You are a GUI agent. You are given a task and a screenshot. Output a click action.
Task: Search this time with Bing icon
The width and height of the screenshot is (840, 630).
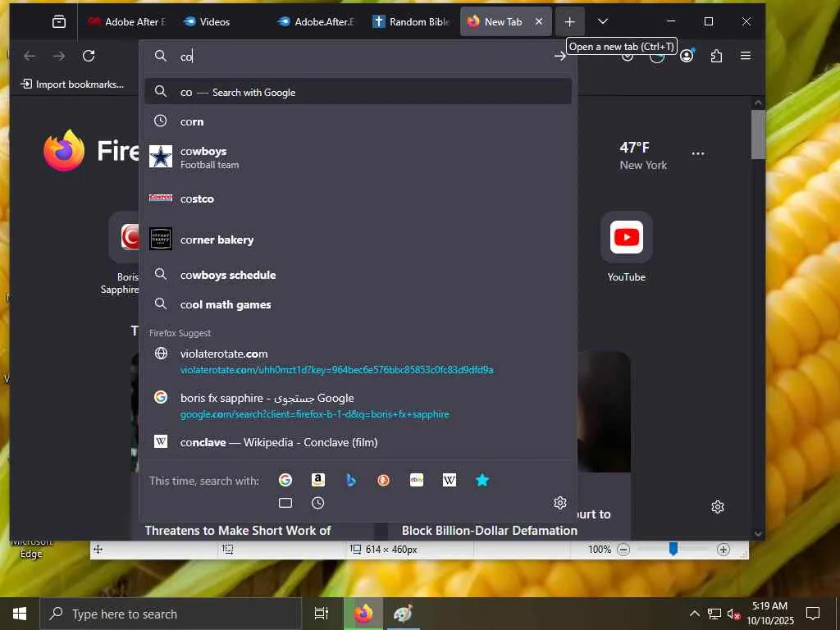[351, 480]
